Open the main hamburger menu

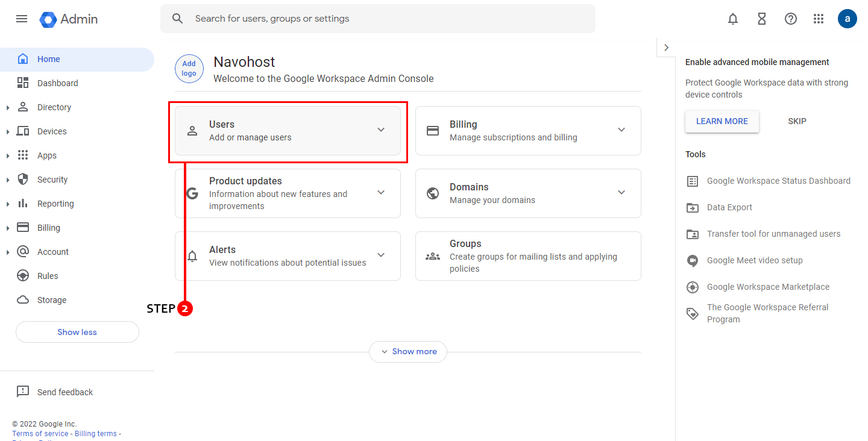coord(22,19)
